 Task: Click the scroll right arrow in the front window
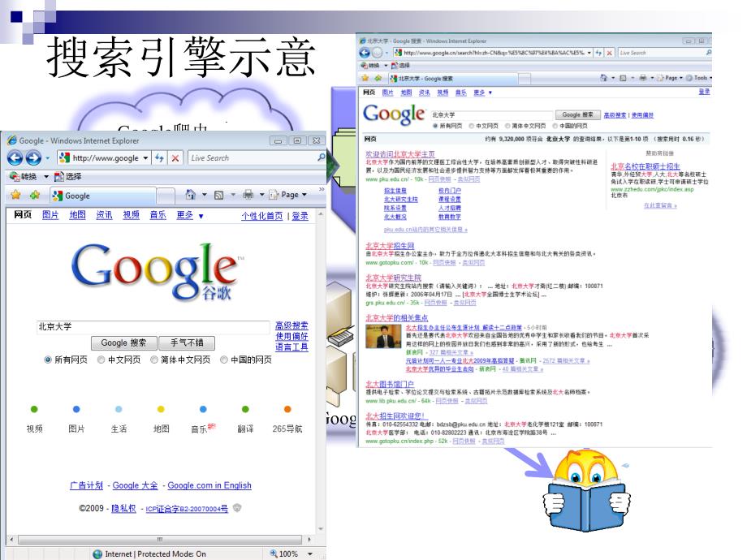(x=309, y=540)
